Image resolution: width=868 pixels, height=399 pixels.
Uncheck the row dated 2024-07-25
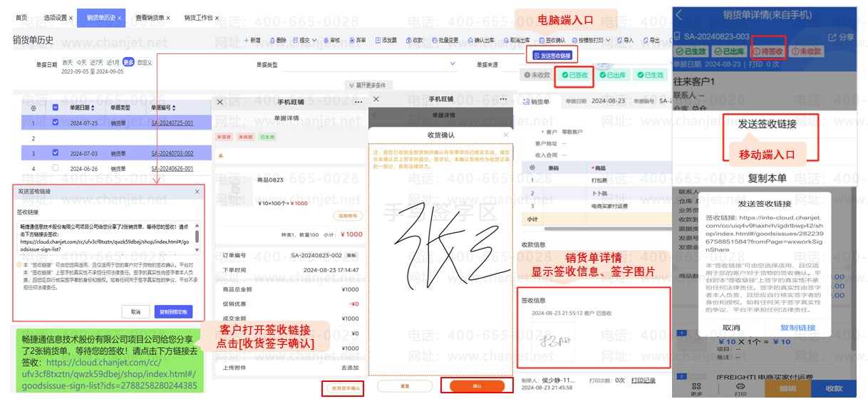[56, 122]
